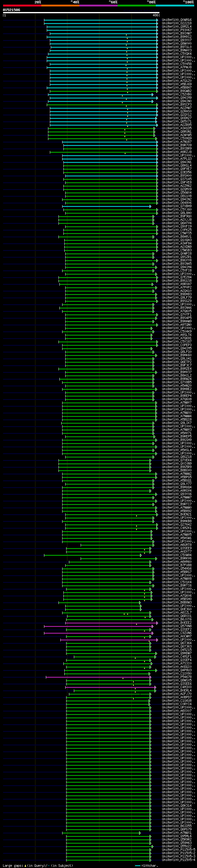Click the orange ~40% identity legend segment

(x=60, y=6)
